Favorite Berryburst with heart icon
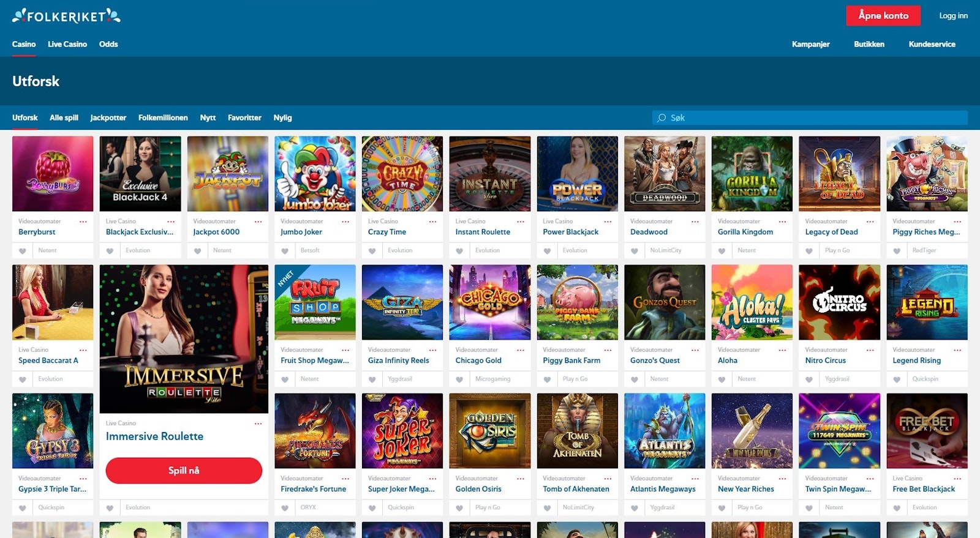980x538 pixels. point(23,251)
